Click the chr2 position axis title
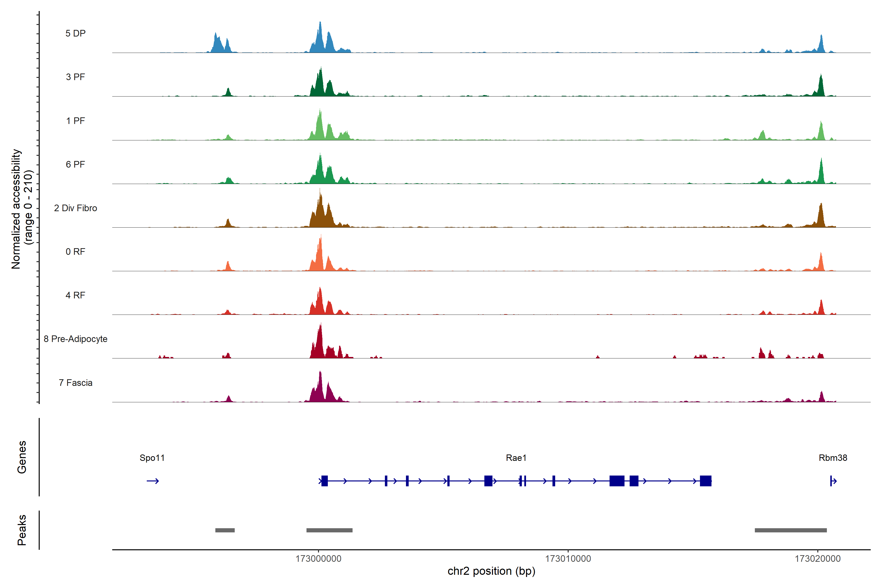This screenshot has width=882, height=588. pos(491,571)
